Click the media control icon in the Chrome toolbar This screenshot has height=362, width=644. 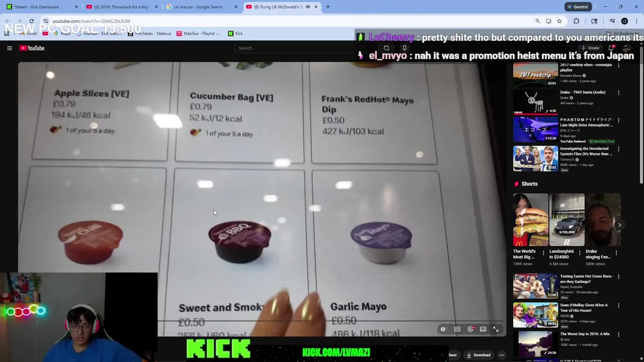click(x=612, y=21)
